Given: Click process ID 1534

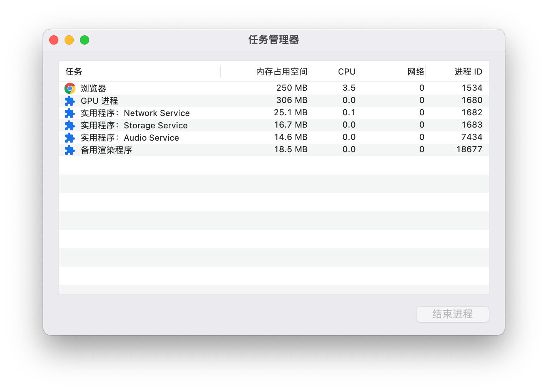Looking at the screenshot, I should (472, 88).
